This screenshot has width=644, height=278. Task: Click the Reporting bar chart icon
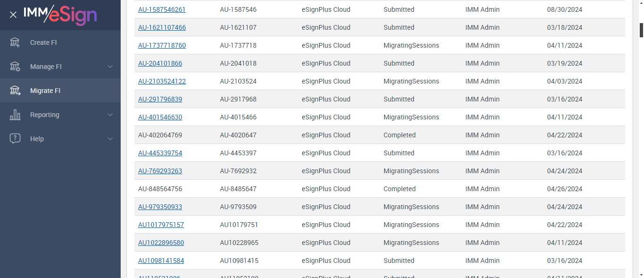pyautogui.click(x=15, y=115)
